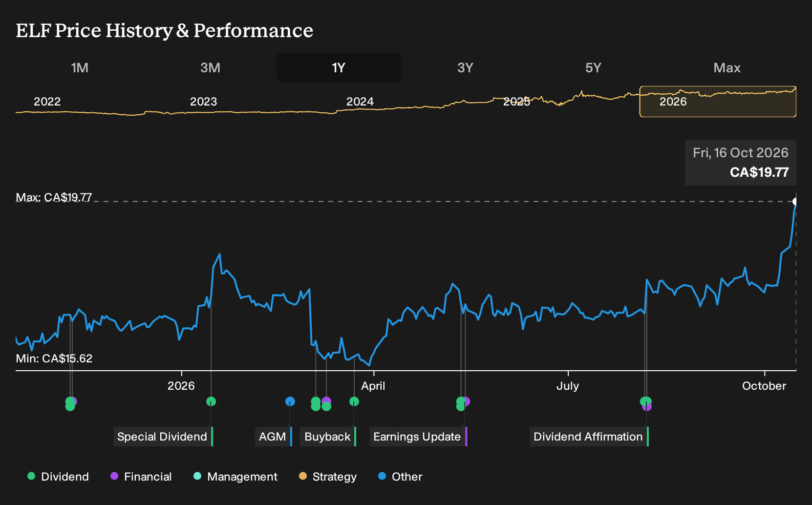Click the purple dot above Dividend Affirmation label
Image resolution: width=812 pixels, height=505 pixels.
click(647, 407)
